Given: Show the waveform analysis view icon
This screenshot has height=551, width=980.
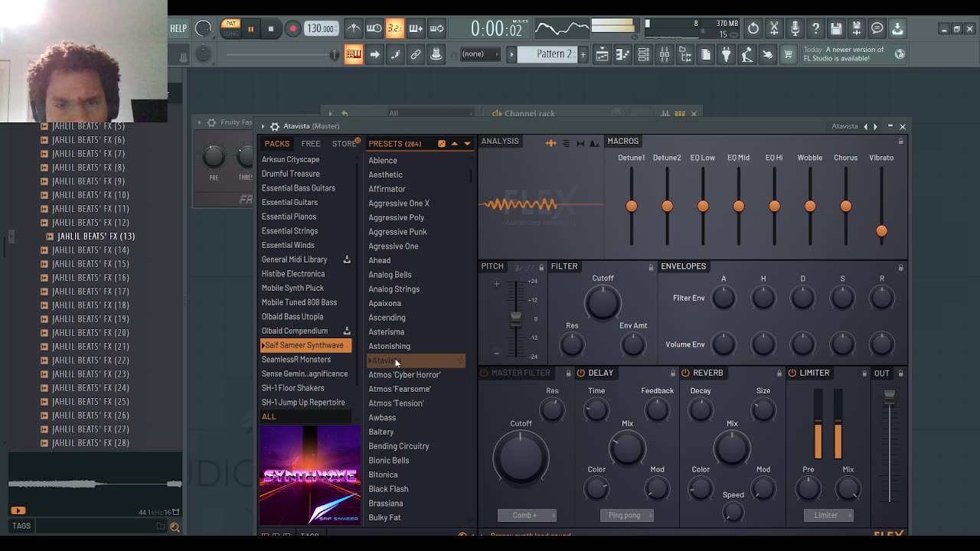Looking at the screenshot, I should point(550,143).
